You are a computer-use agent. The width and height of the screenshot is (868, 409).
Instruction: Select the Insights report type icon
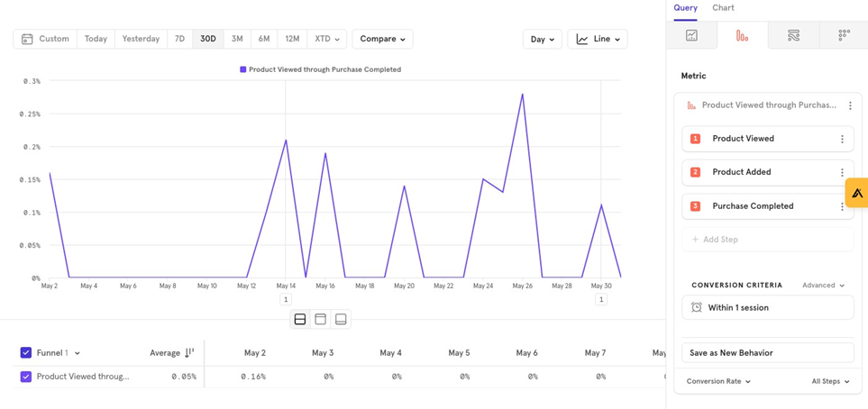[691, 36]
